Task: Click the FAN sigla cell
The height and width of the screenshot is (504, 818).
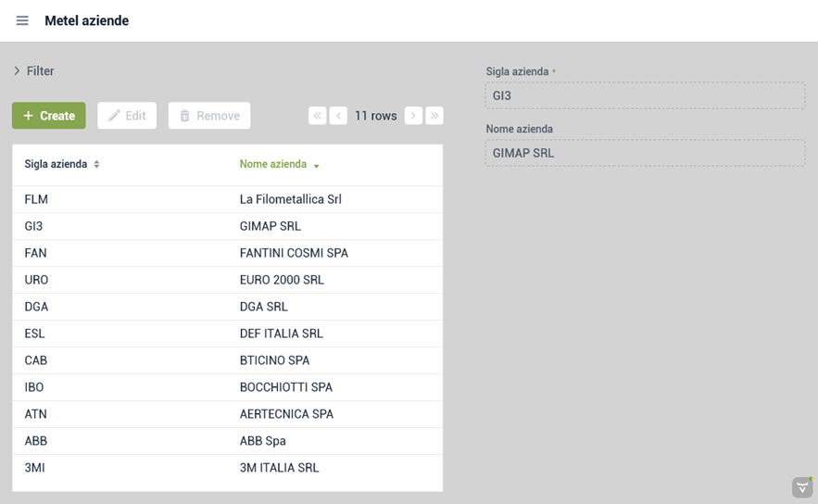Action: point(35,253)
